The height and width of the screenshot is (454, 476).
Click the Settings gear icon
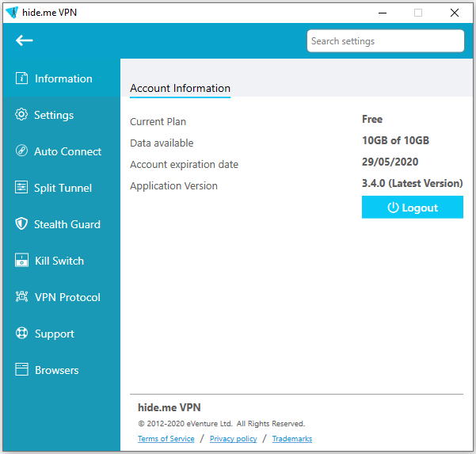point(21,114)
